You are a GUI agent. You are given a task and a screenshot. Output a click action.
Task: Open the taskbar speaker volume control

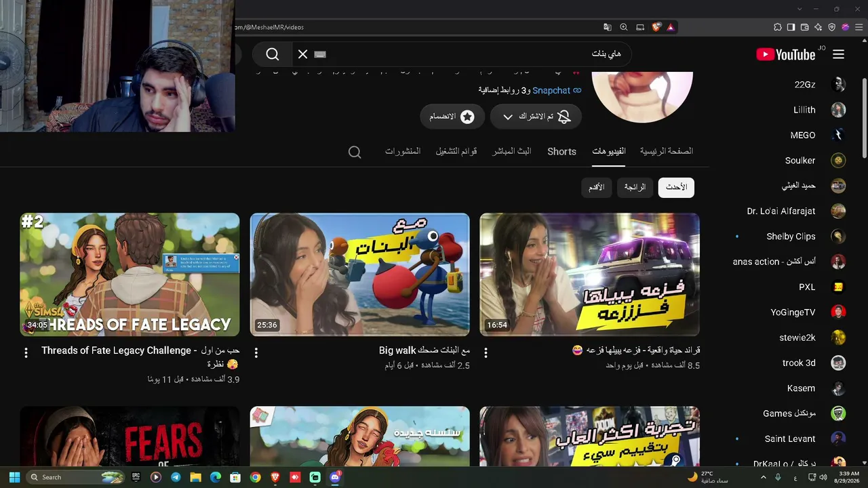[x=823, y=477]
